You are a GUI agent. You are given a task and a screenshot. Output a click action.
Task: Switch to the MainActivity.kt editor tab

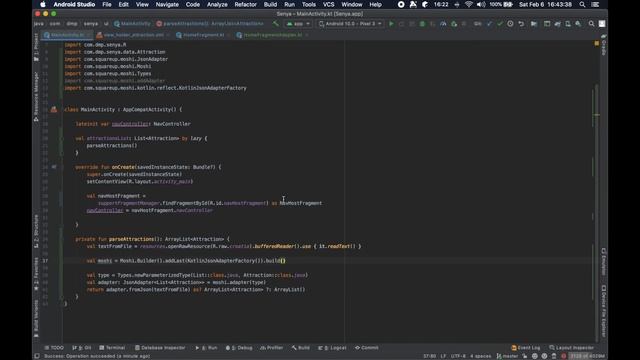tap(67, 35)
